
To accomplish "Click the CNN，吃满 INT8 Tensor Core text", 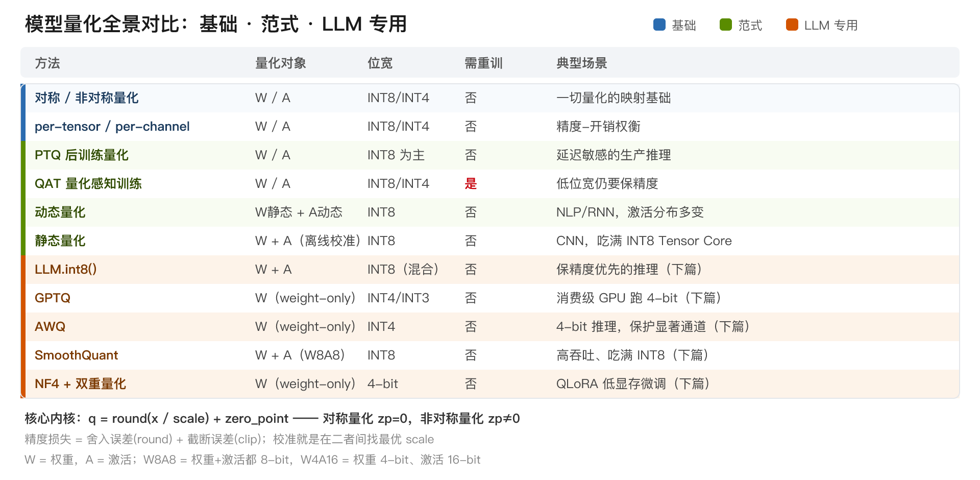I will point(644,241).
